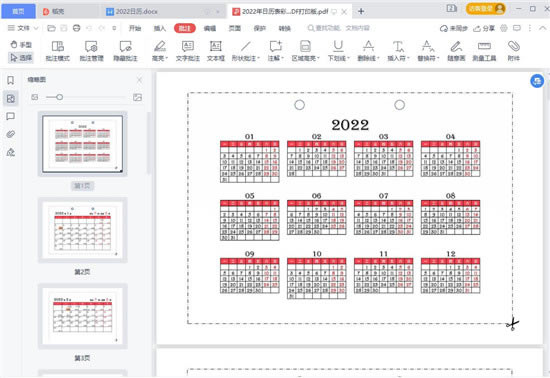Toggle the Select (选择) tool

[x=21, y=58]
